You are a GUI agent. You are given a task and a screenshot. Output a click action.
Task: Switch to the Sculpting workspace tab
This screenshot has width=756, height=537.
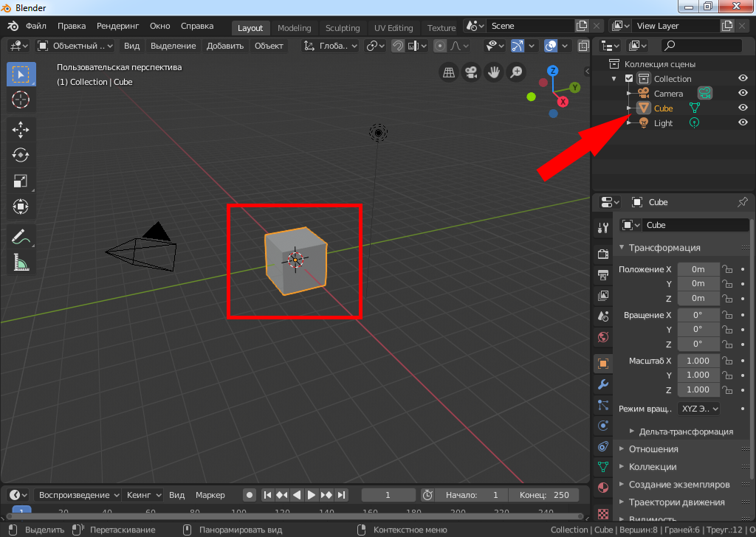tap(343, 28)
